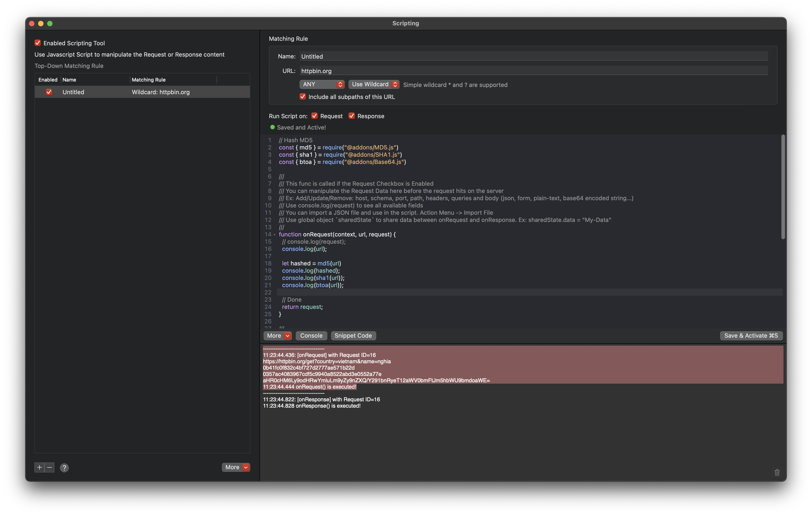Image resolution: width=812 pixels, height=515 pixels.
Task: Uncheck Include all subpaths of this URL
Action: pyautogui.click(x=302, y=97)
